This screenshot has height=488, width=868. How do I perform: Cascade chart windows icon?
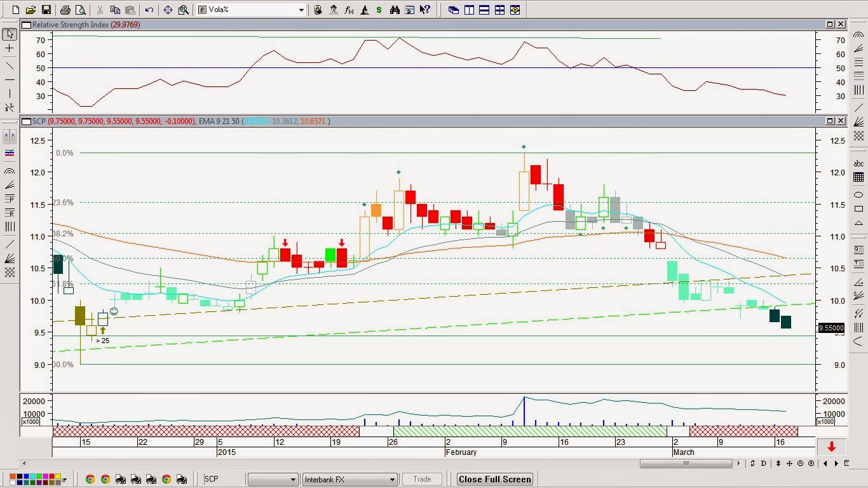pyautogui.click(x=453, y=10)
